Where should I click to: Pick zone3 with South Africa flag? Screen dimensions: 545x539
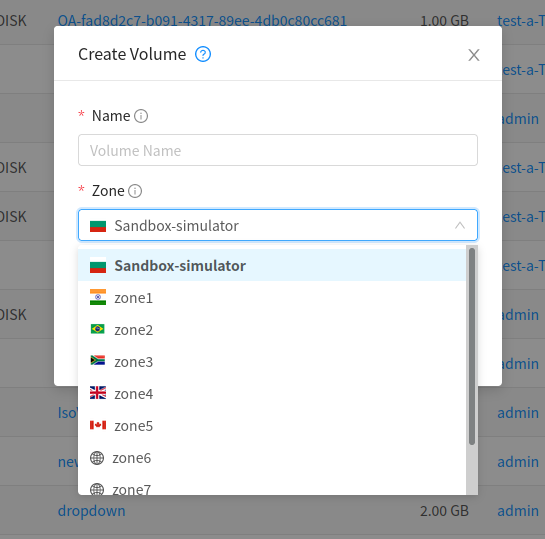pyautogui.click(x=272, y=362)
